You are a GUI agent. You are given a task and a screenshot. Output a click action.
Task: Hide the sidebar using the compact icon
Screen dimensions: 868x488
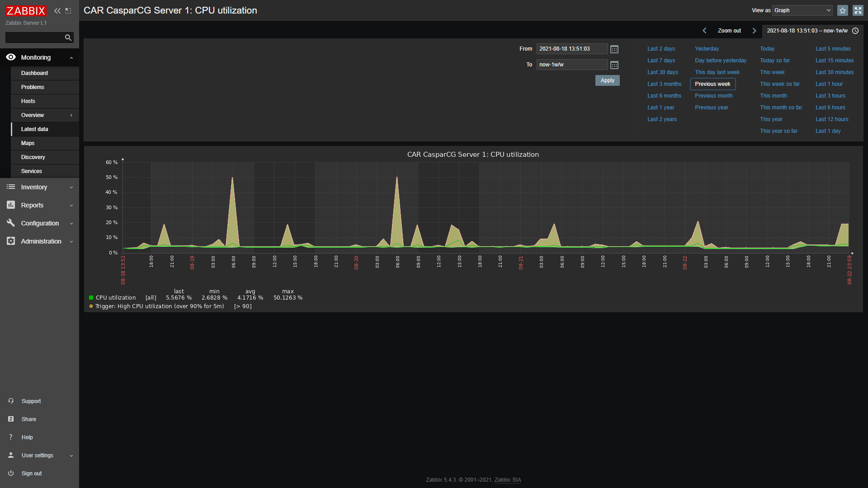[x=68, y=11]
